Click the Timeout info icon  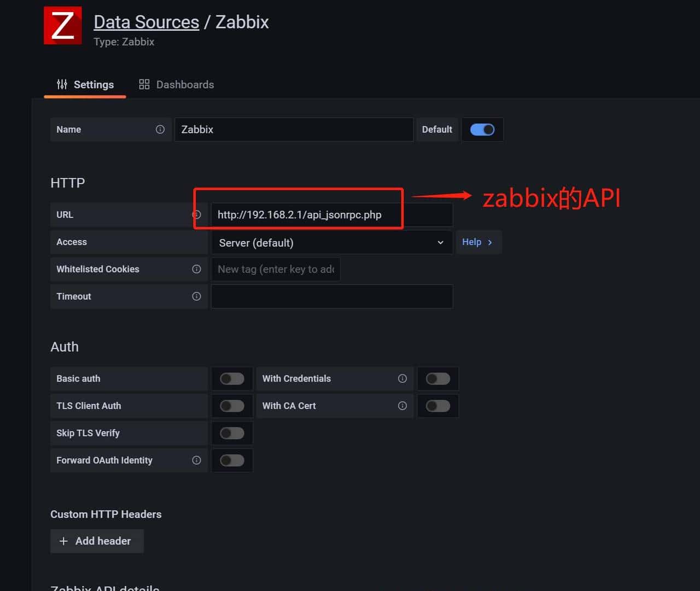(196, 296)
